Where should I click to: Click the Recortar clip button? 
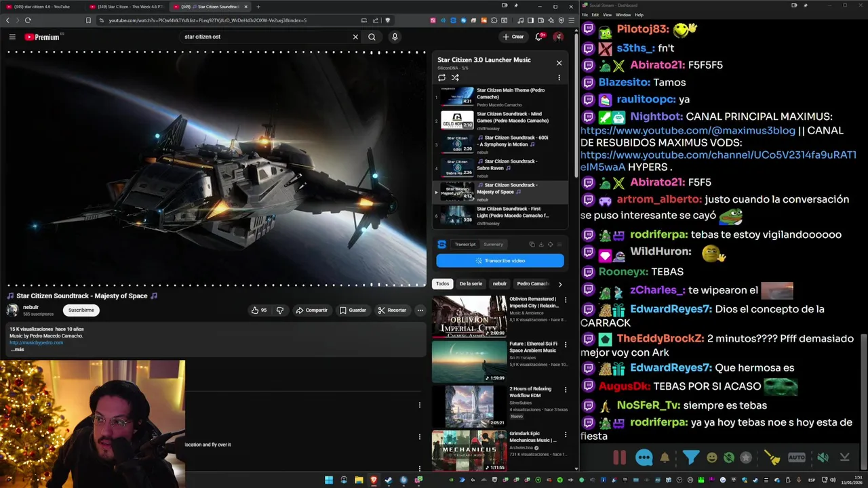392,310
